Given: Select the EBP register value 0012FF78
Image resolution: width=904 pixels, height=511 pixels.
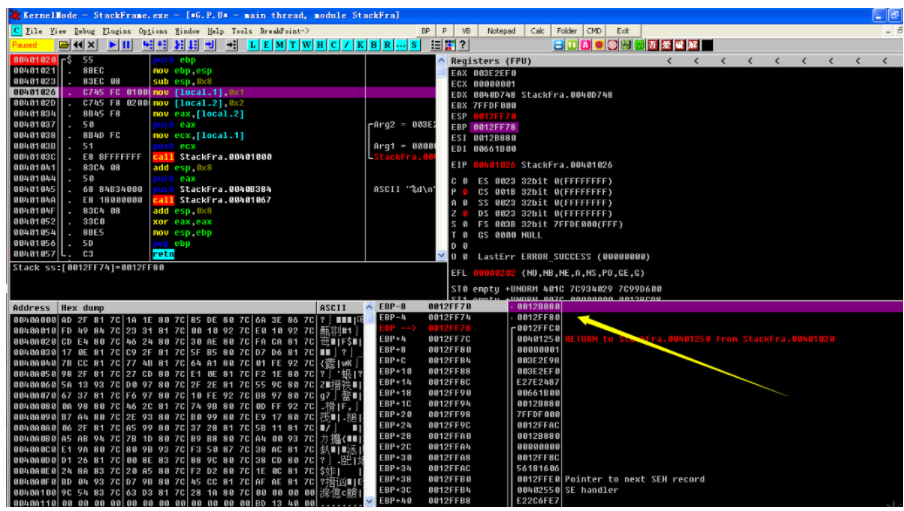Looking at the screenshot, I should click(495, 127).
